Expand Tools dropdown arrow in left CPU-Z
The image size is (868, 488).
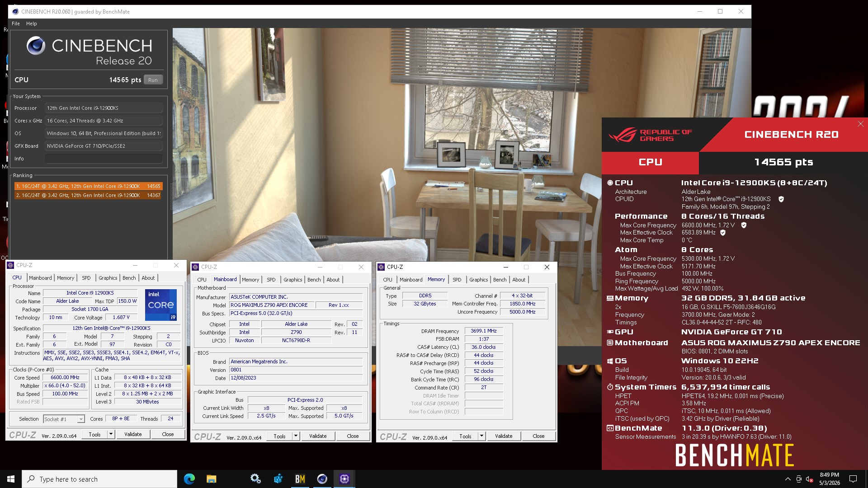110,434
